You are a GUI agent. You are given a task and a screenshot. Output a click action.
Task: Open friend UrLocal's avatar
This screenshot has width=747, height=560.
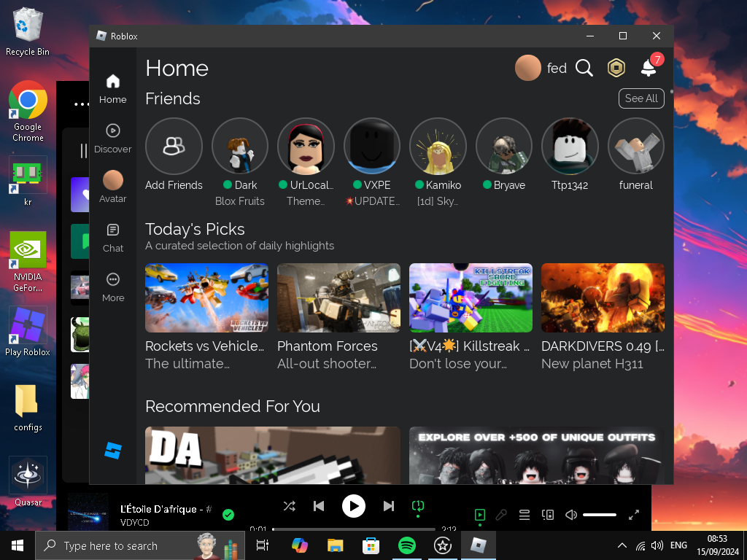point(306,146)
